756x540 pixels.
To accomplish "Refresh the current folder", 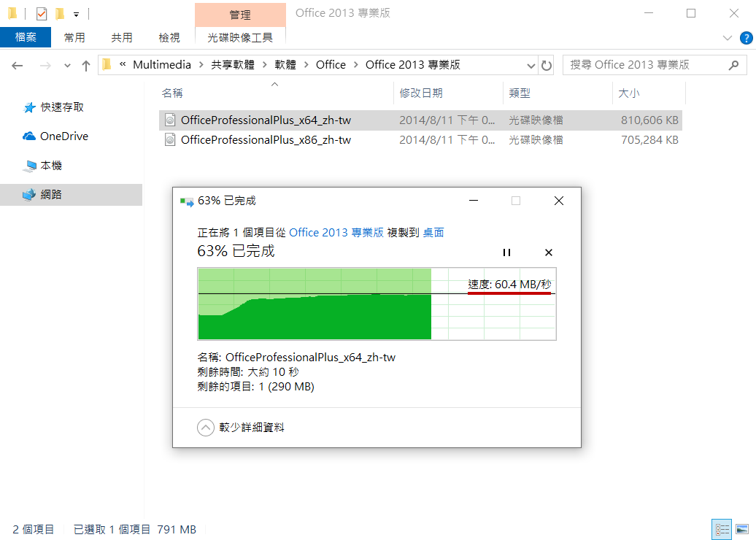I will 547,65.
